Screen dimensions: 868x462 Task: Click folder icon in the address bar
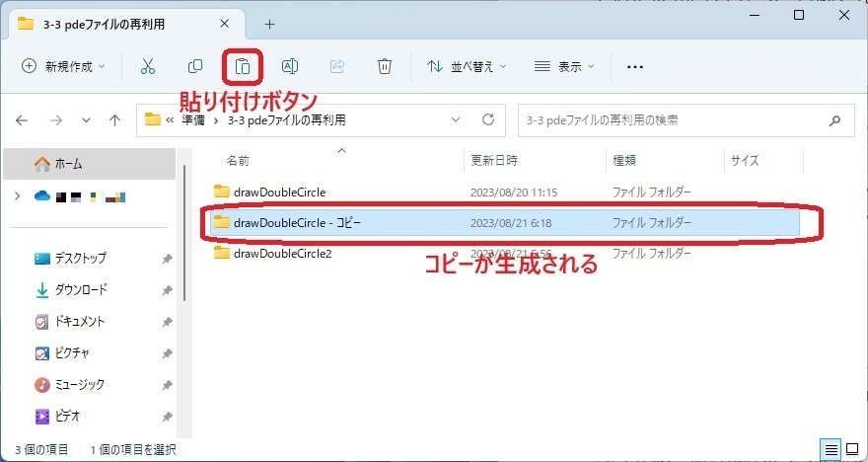point(152,119)
